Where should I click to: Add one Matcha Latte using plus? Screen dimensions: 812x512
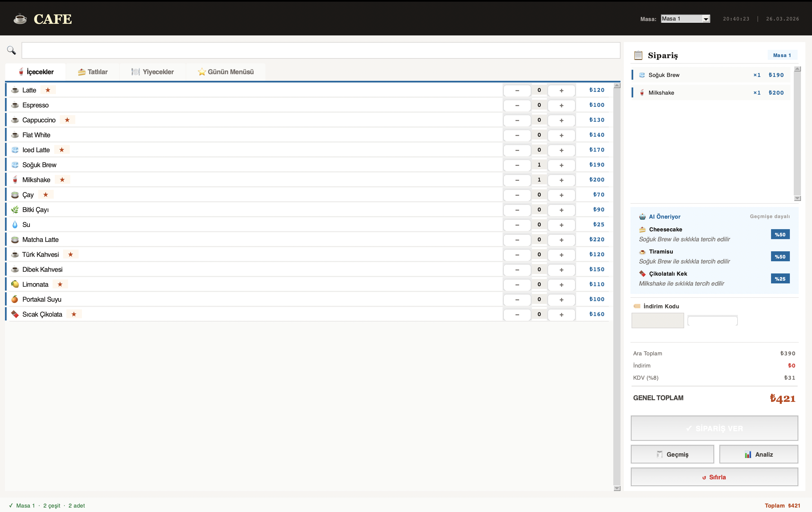click(561, 240)
